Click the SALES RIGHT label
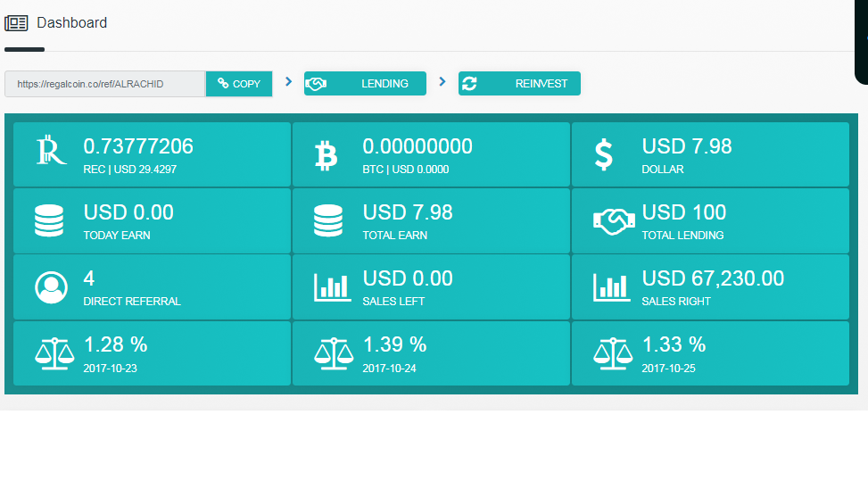The image size is (868, 481). (x=676, y=301)
